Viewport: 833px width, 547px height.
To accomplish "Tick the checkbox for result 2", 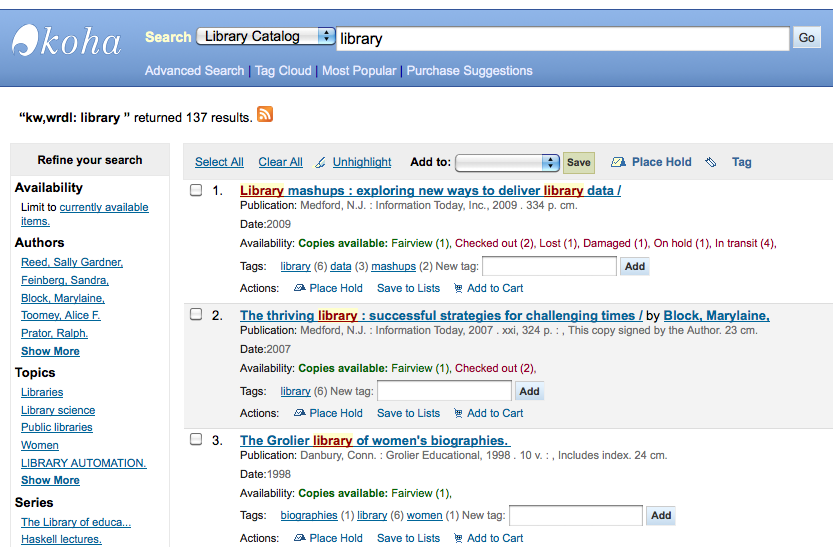I will coord(197,315).
